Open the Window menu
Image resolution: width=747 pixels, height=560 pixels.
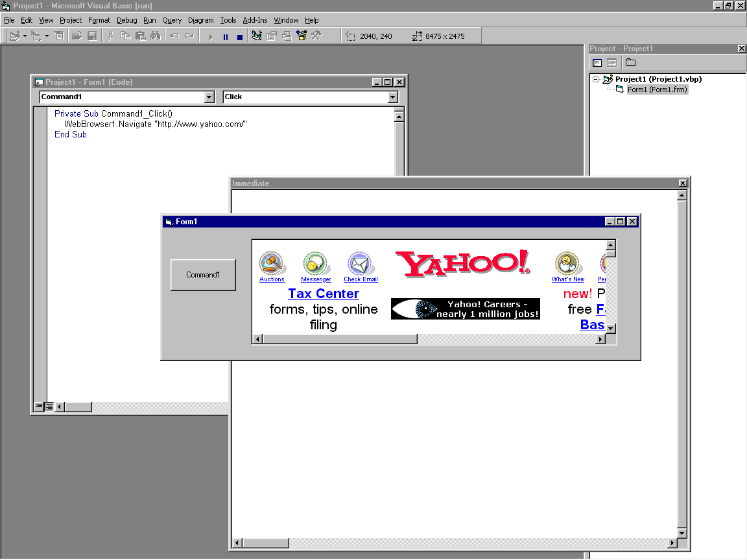coord(286,20)
